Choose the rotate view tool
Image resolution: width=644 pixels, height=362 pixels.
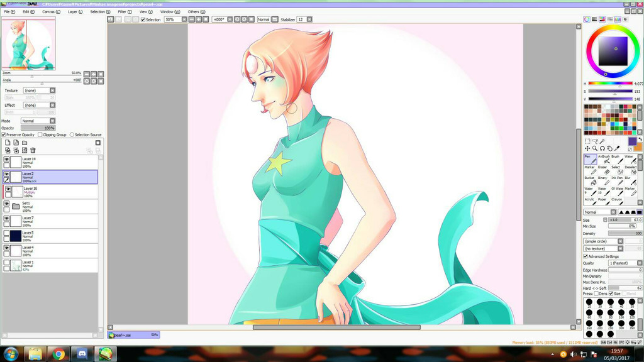[602, 148]
